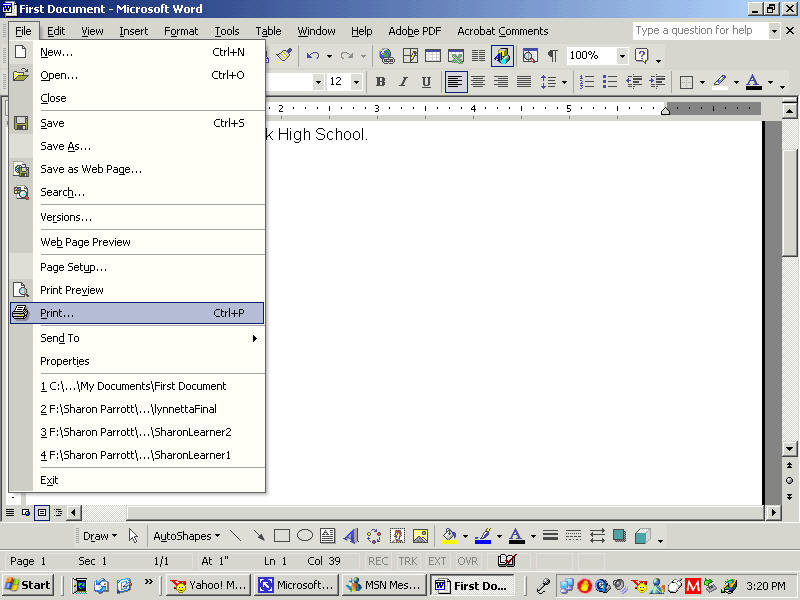Click the Microsoft Word Help icon
The image size is (800, 600).
(x=641, y=55)
